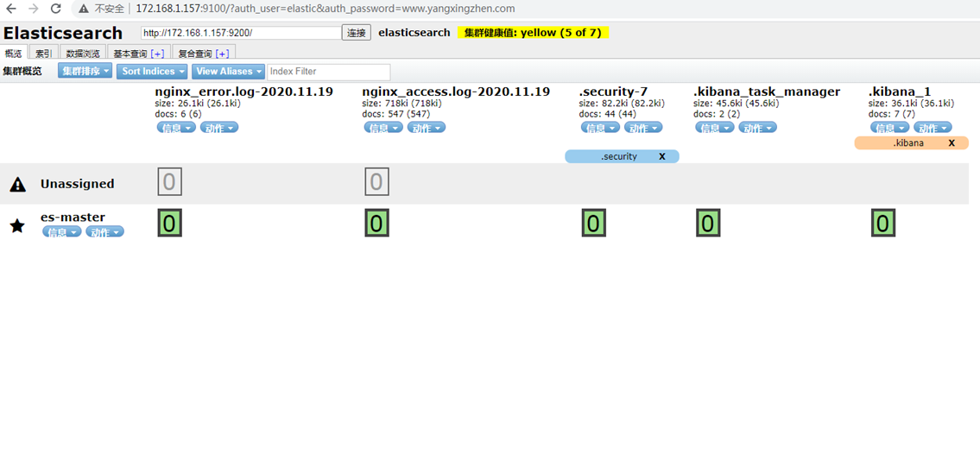Click the .security-7 index name

pos(613,92)
